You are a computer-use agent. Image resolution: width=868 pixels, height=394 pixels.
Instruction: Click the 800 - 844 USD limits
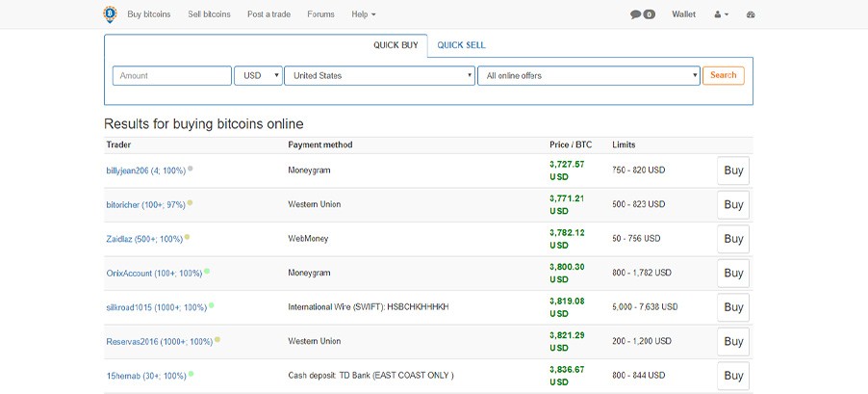point(639,376)
